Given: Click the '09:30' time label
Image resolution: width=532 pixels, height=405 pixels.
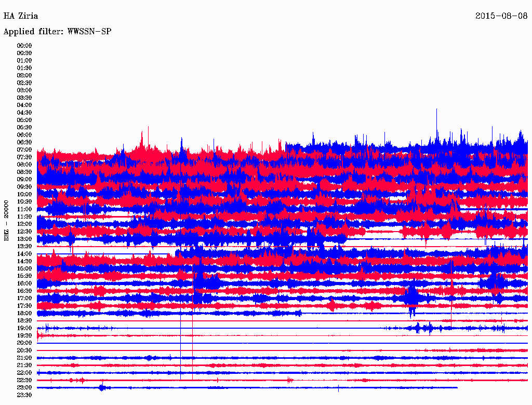Looking at the screenshot, I should 24,187.
